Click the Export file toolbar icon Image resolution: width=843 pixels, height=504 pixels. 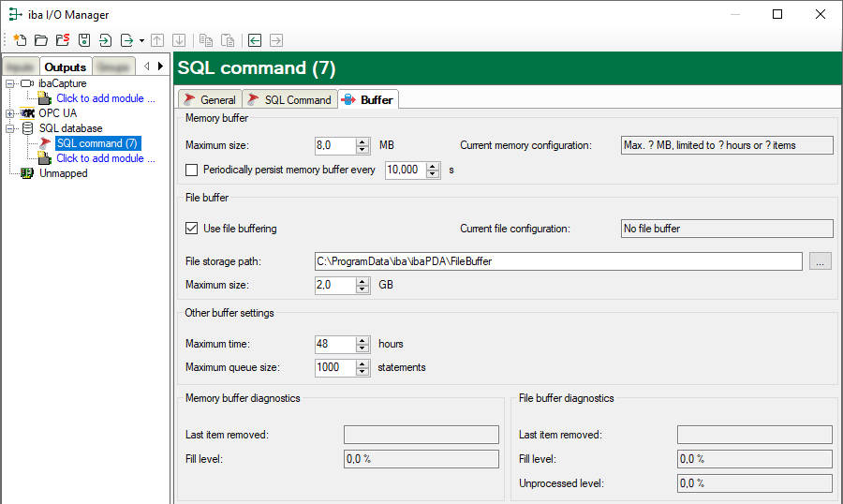[126, 39]
